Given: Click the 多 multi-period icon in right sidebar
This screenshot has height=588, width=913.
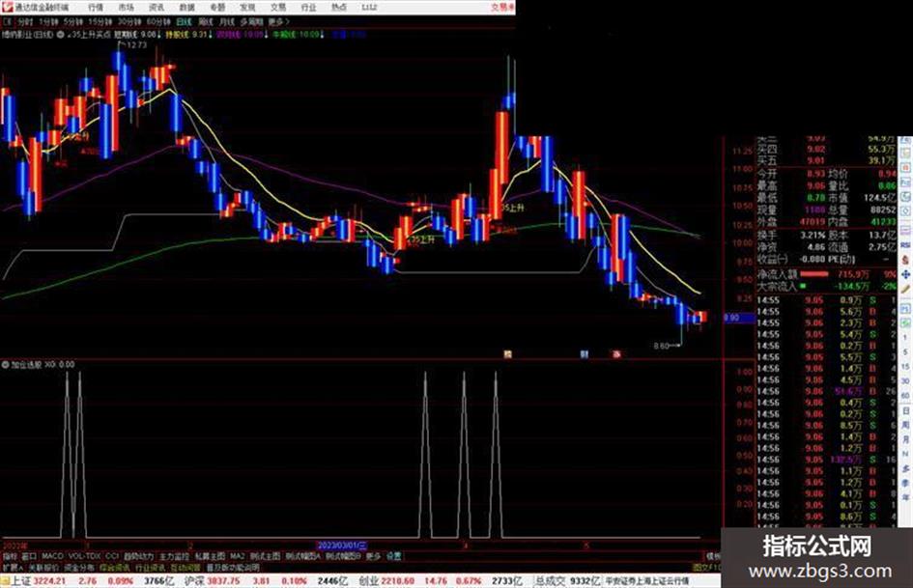Looking at the screenshot, I should pyautogui.click(x=905, y=469).
